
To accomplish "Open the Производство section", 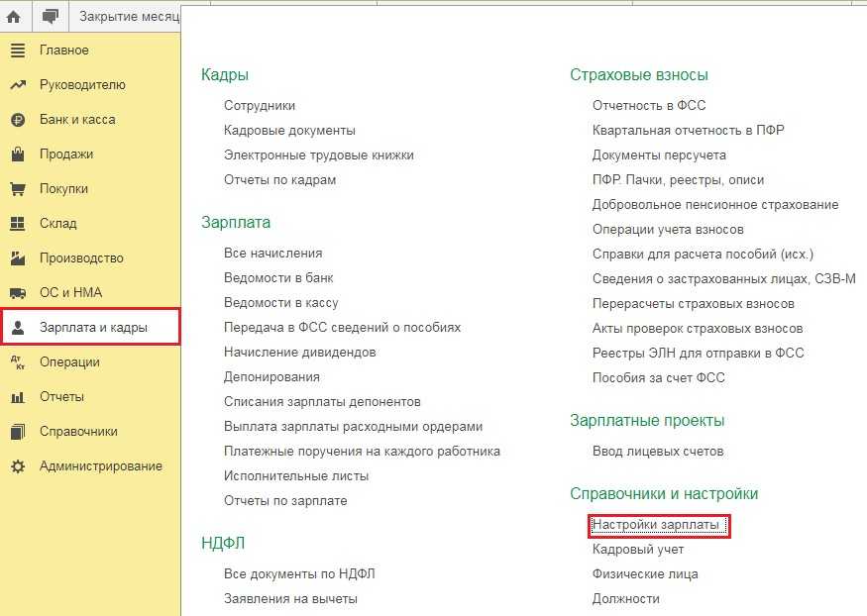I will [81, 258].
